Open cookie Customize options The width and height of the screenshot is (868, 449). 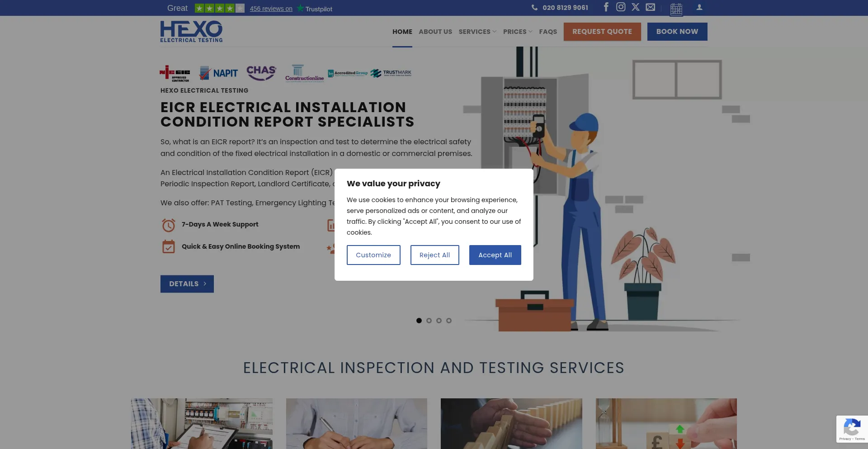point(373,255)
